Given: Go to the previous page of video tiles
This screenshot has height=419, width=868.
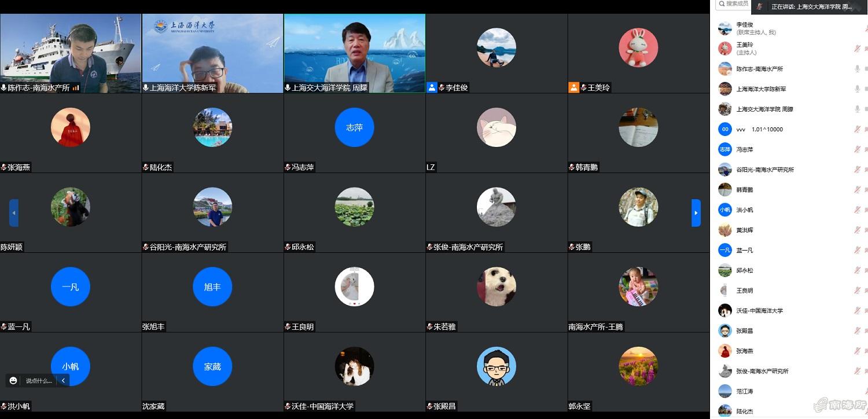Looking at the screenshot, I should click(x=14, y=213).
